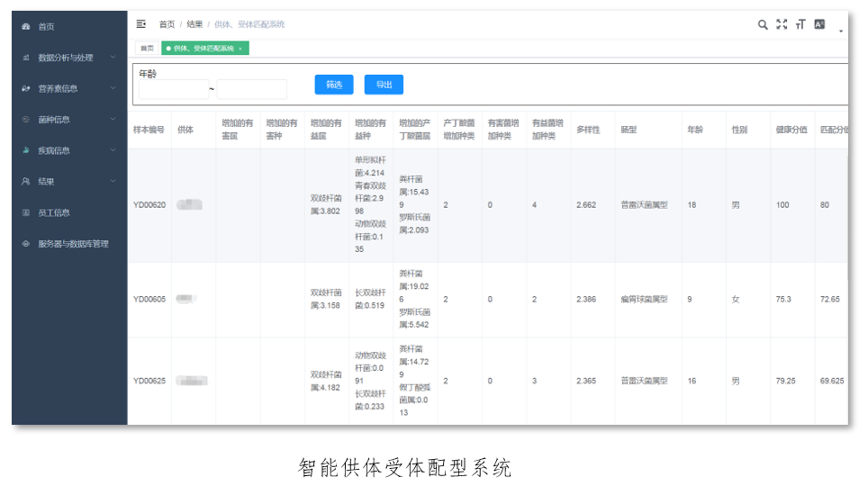Click diversity value 2.365
The image size is (868, 495).
point(586,381)
